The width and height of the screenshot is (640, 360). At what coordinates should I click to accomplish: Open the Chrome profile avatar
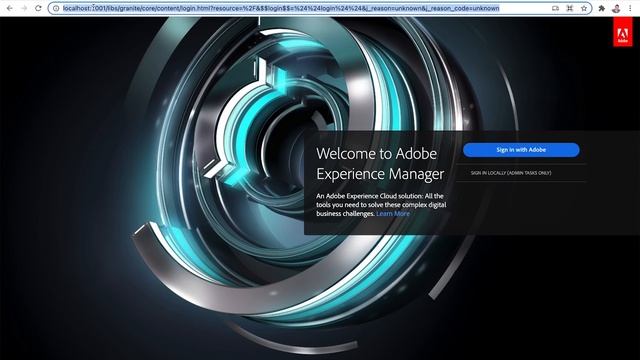pyautogui.click(x=616, y=8)
